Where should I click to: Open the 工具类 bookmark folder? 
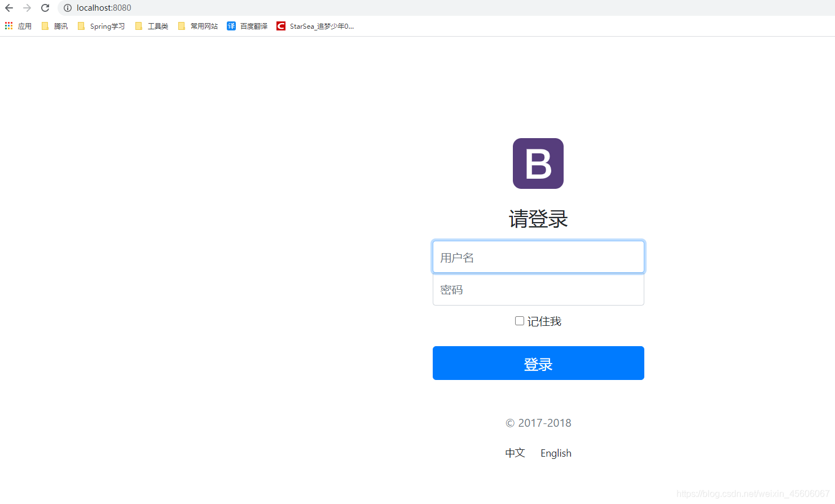pyautogui.click(x=152, y=26)
